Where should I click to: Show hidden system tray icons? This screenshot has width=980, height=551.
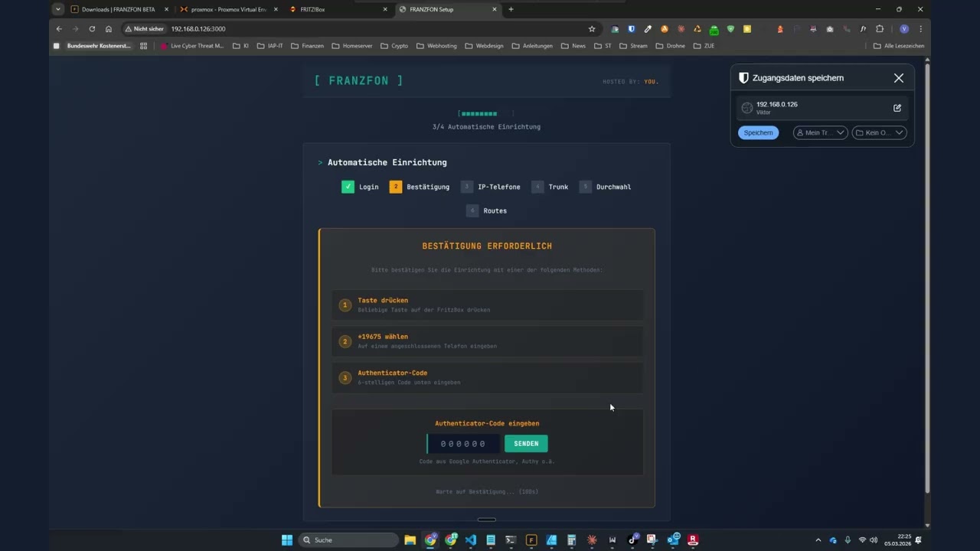[x=818, y=540]
